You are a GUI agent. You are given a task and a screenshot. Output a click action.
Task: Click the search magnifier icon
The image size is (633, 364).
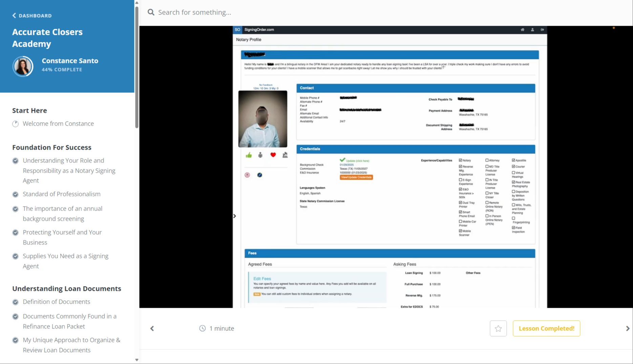click(x=151, y=13)
